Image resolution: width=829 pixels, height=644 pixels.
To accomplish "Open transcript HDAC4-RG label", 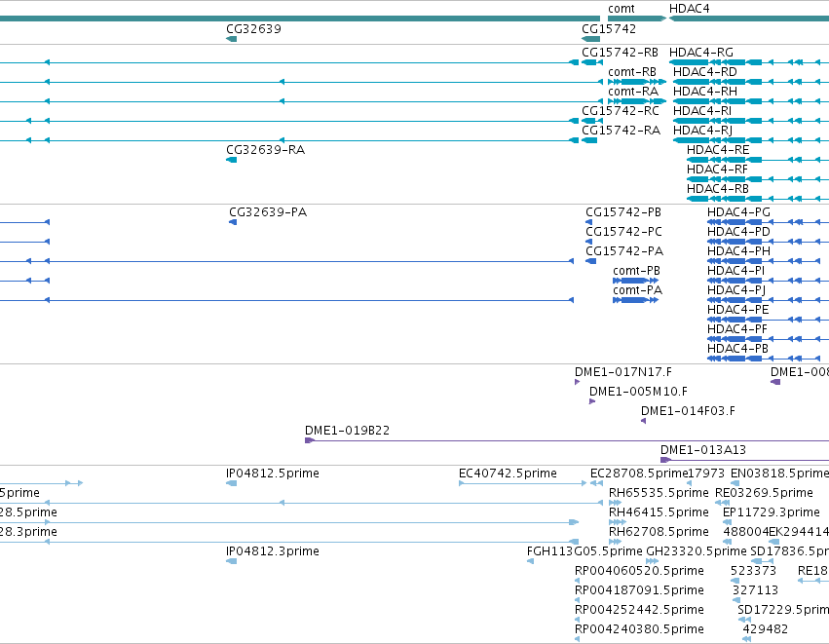I will coord(701,53).
